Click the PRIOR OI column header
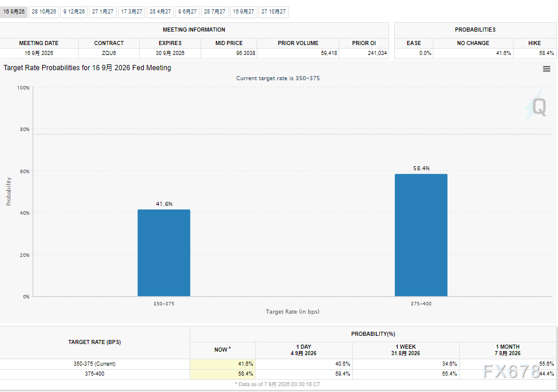 pos(364,43)
